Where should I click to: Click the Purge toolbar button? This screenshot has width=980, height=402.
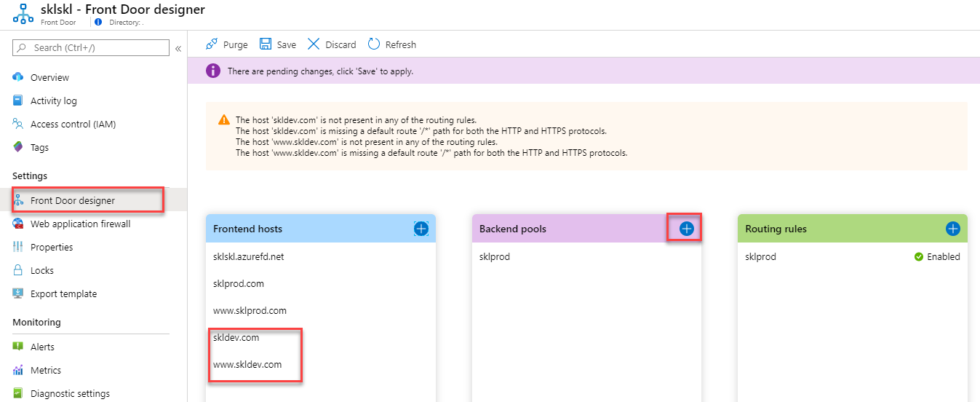[227, 44]
